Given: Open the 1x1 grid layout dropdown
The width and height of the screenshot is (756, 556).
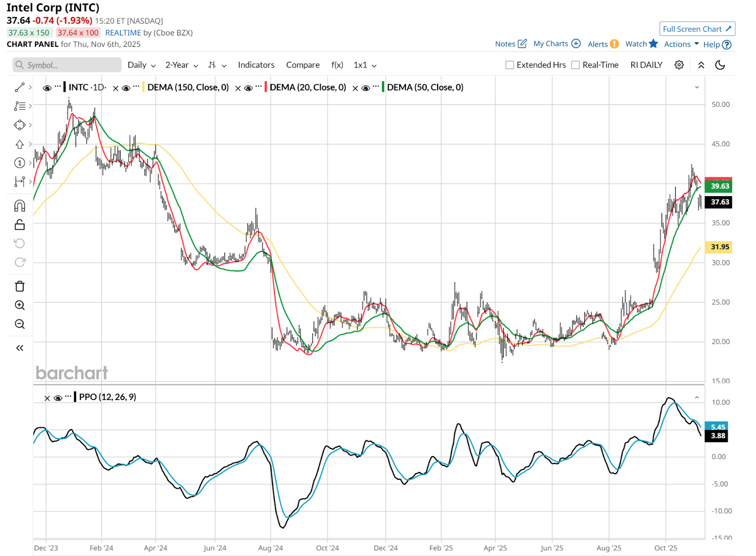Looking at the screenshot, I should [365, 65].
